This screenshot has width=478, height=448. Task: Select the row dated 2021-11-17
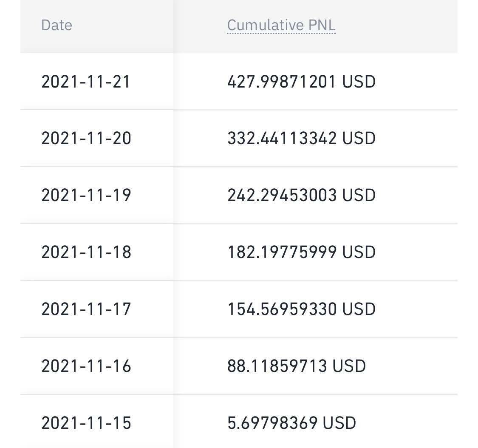point(238,309)
